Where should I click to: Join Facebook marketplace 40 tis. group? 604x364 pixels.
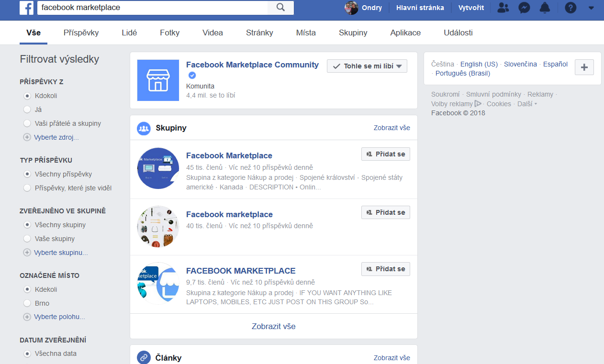[x=386, y=212]
